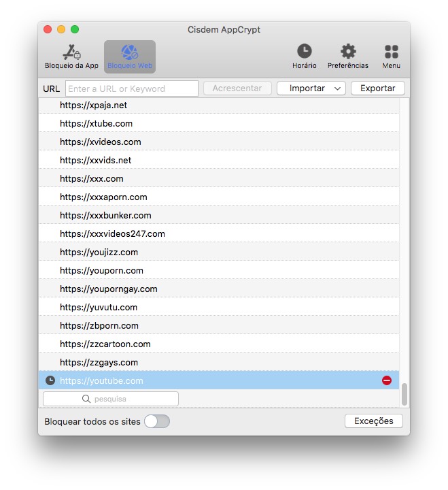Click the clock icon beside youtube.com
448x490 pixels.
(x=50, y=380)
